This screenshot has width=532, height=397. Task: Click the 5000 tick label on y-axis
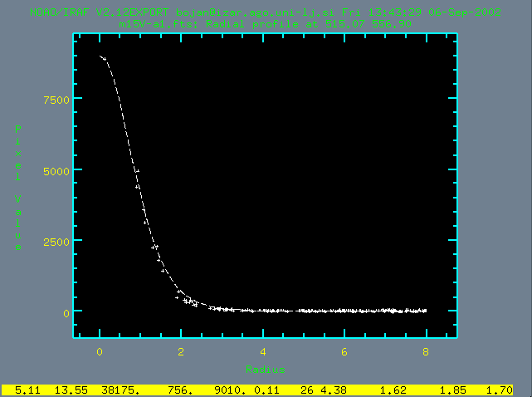[x=58, y=170]
